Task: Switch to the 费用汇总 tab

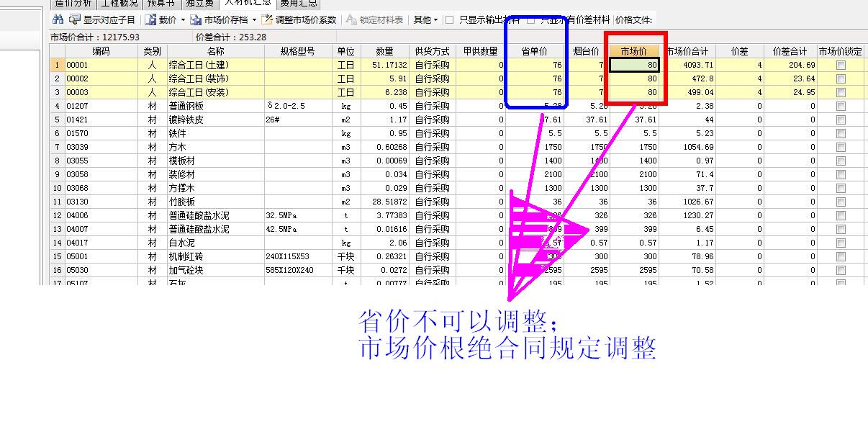Action: pos(298,3)
